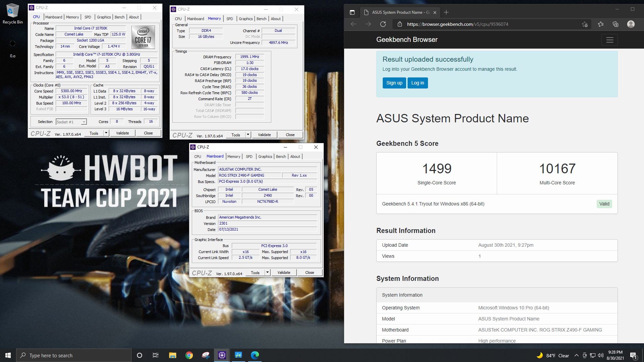Open a new browser tab
The width and height of the screenshot is (644, 362).
(x=446, y=12)
